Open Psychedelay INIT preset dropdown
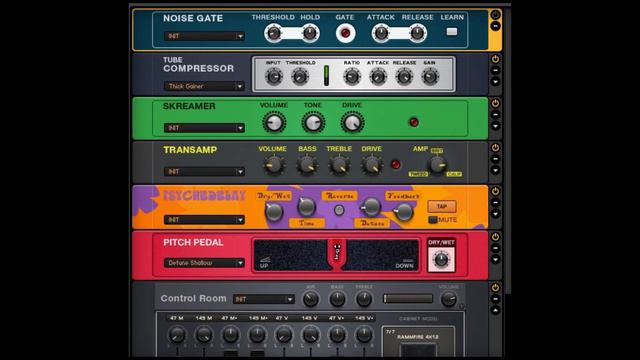This screenshot has height=360, width=640. [204, 220]
